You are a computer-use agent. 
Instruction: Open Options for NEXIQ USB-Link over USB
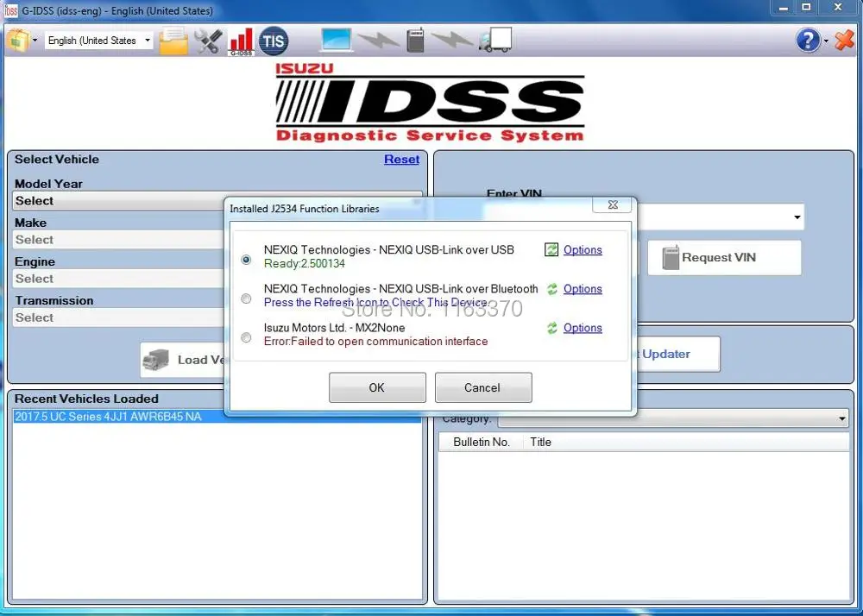(583, 249)
